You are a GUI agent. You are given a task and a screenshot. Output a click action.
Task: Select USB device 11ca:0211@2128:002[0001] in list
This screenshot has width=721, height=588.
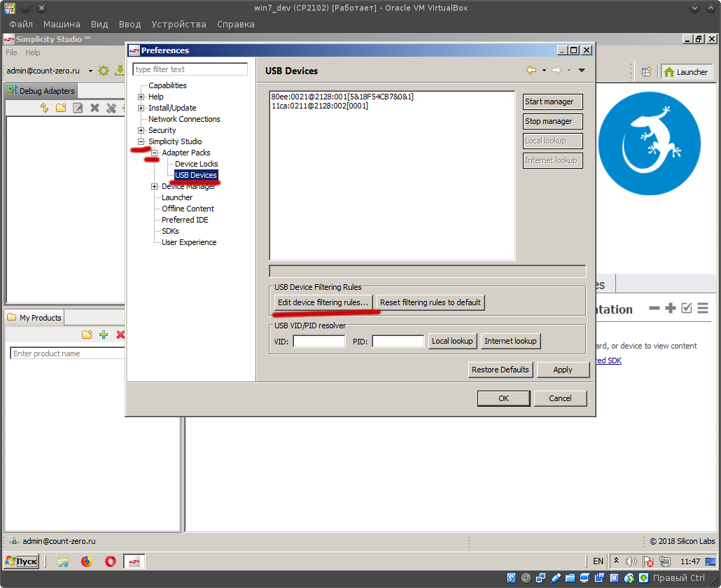click(320, 106)
